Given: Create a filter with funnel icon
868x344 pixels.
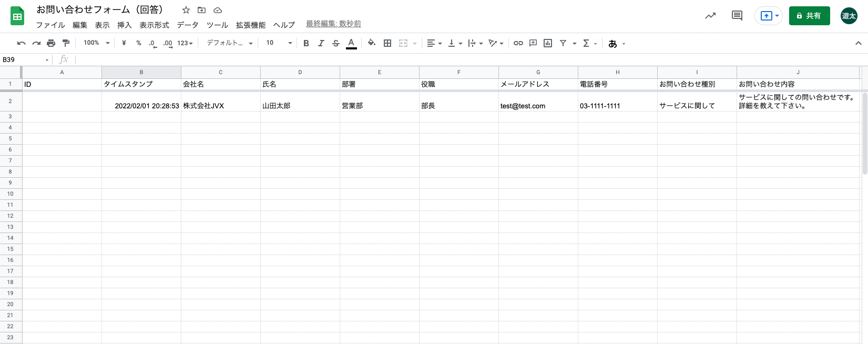Looking at the screenshot, I should [x=563, y=43].
